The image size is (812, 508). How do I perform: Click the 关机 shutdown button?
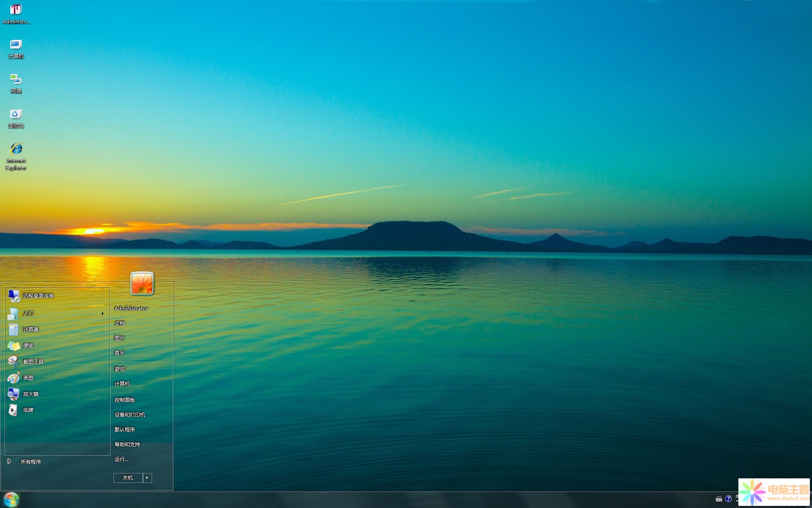128,478
